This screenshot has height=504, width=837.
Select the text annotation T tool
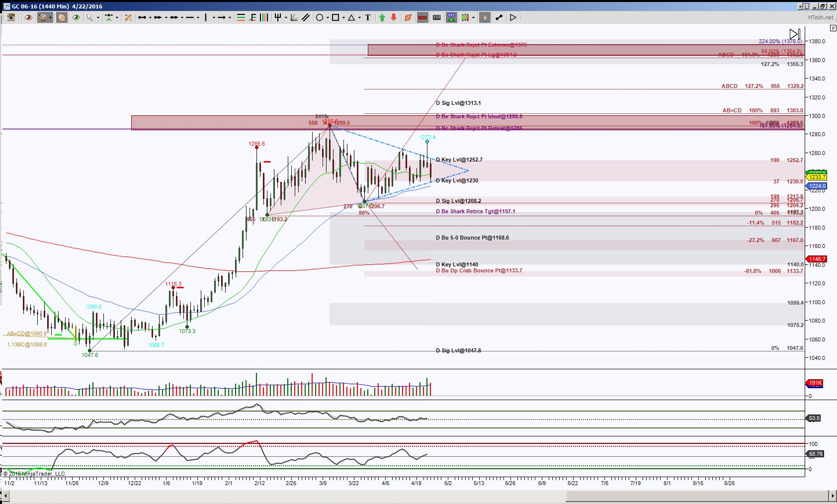pos(368,17)
